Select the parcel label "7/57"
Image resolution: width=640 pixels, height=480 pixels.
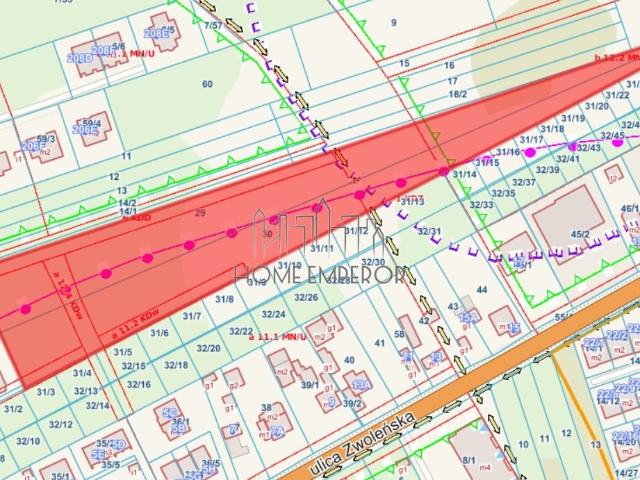point(213,26)
